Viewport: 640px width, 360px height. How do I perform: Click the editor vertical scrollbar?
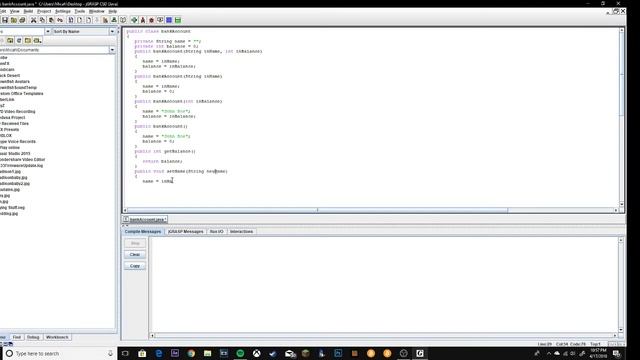pyautogui.click(x=622, y=117)
